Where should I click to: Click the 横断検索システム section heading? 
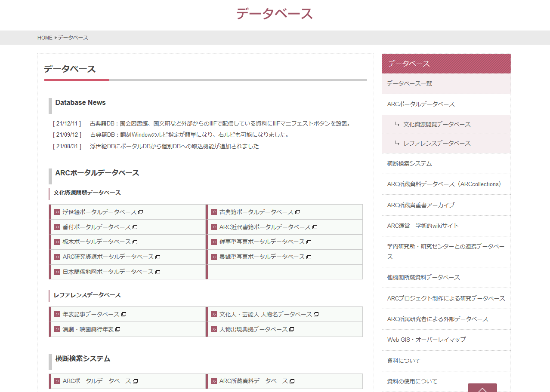83,358
